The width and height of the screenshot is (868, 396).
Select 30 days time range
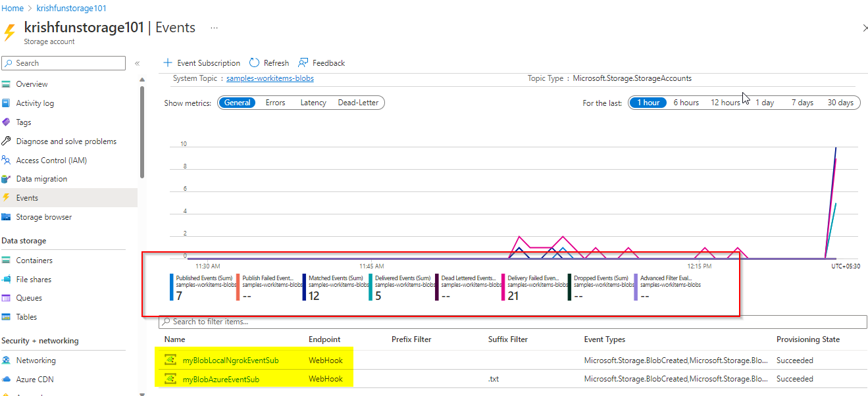point(840,103)
